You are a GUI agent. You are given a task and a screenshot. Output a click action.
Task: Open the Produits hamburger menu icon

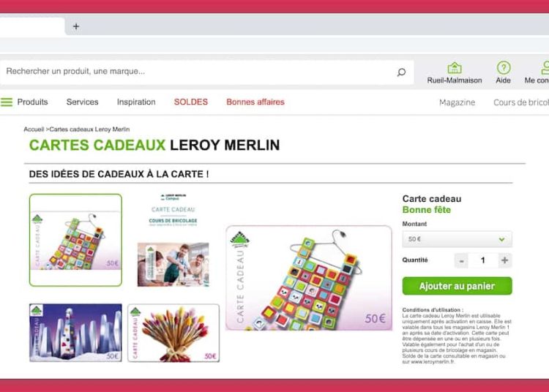pos(7,102)
